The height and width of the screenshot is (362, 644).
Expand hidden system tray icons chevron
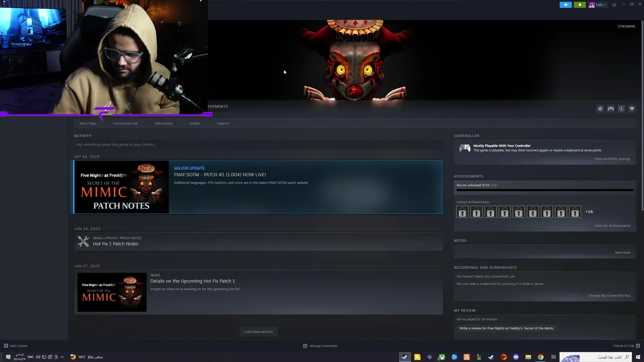[x=62, y=357]
